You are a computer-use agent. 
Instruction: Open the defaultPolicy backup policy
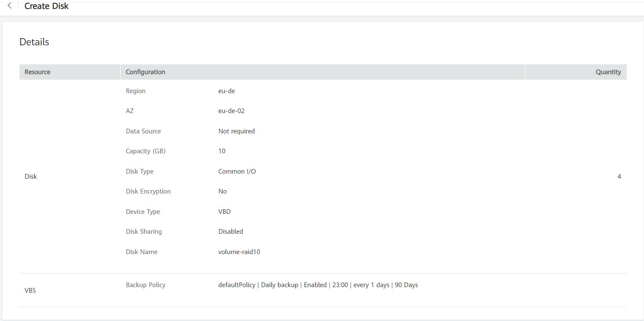coord(237,285)
